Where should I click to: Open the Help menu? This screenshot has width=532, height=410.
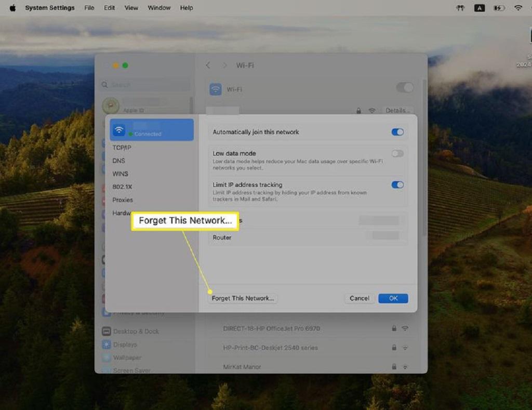coord(187,7)
